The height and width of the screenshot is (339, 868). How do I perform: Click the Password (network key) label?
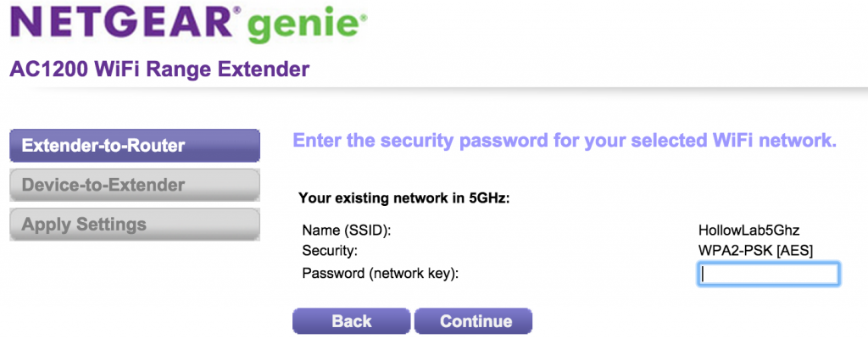[386, 273]
